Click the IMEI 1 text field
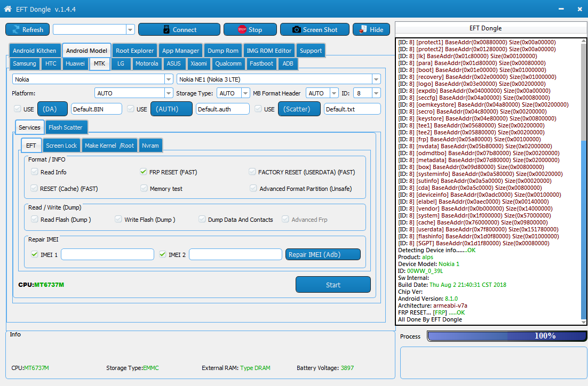This screenshot has height=386, width=588. click(107, 255)
